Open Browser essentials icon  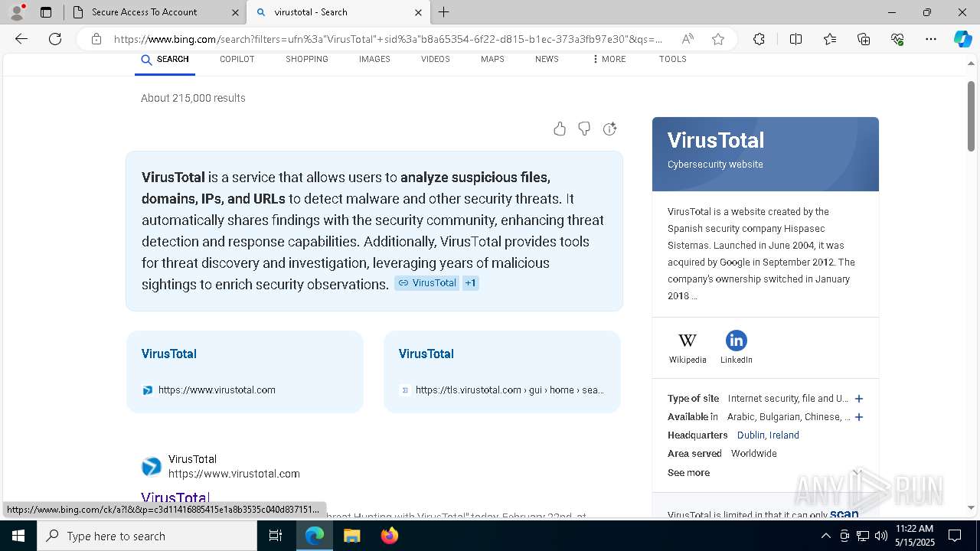[x=897, y=39]
